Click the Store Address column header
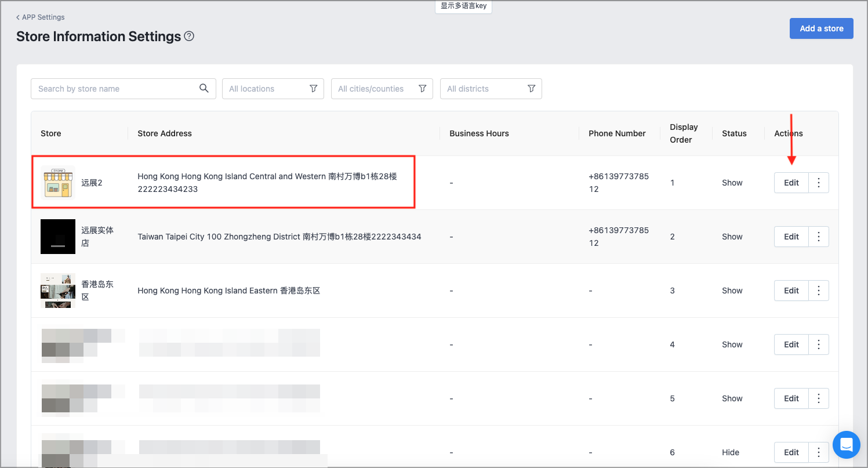Screen dimensions: 868x468 165,133
